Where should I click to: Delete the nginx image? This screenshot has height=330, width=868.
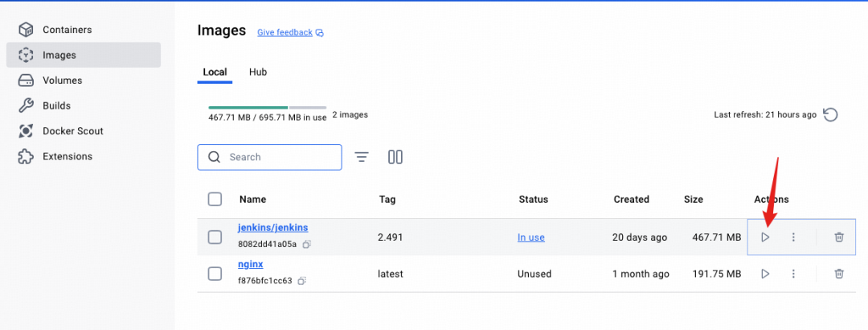pyautogui.click(x=839, y=274)
